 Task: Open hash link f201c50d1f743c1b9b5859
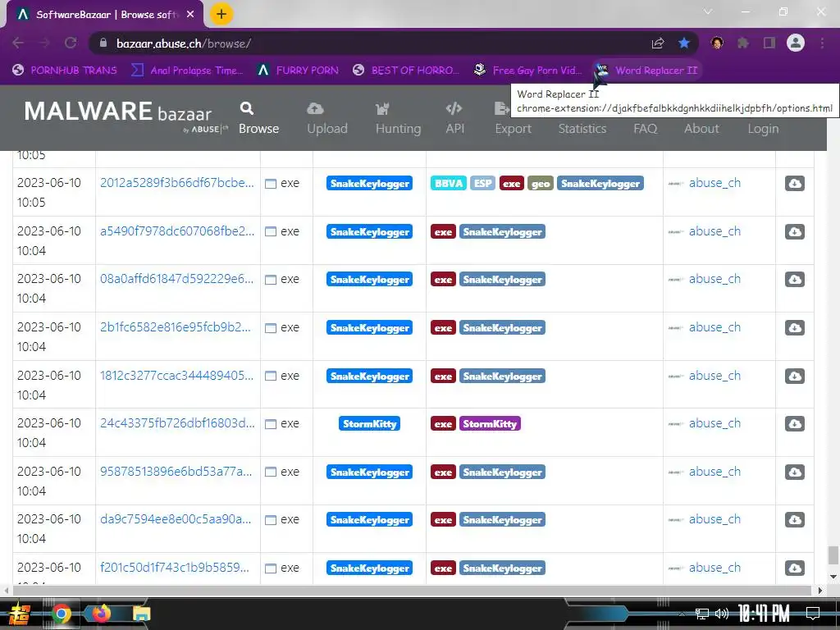pyautogui.click(x=174, y=567)
